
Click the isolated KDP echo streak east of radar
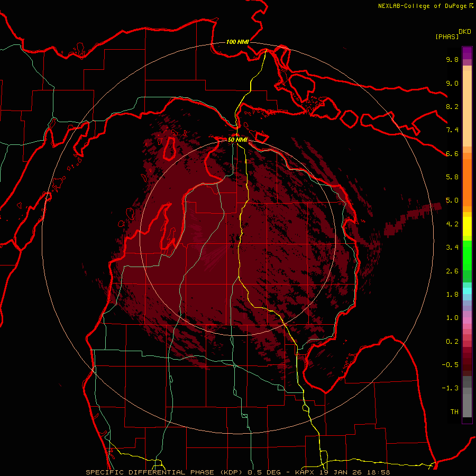[413, 219]
